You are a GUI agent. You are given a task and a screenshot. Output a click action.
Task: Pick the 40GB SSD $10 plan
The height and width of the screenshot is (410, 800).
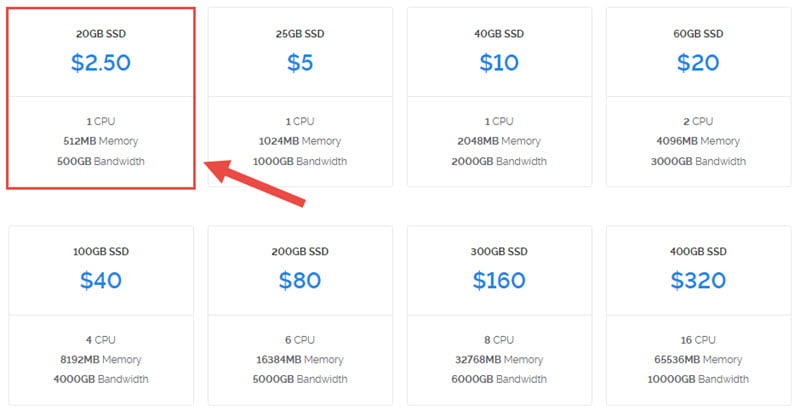pos(499,97)
